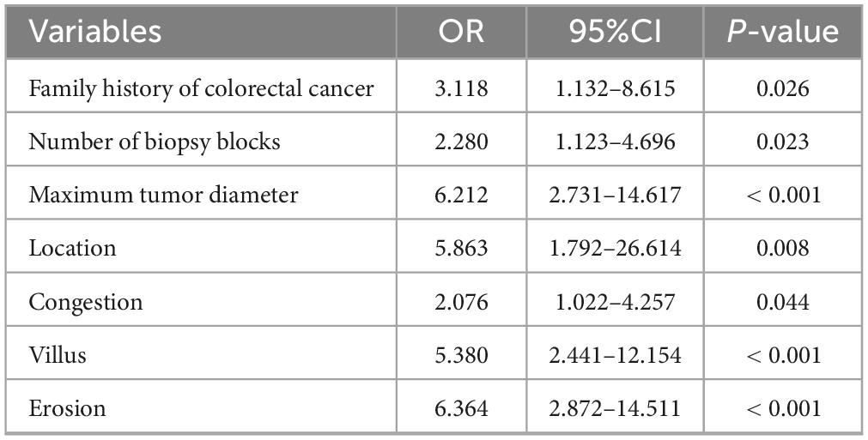Screen dimensions: 868x440
Task: Select the Number of biopsy blocks row label
Action: (x=155, y=142)
